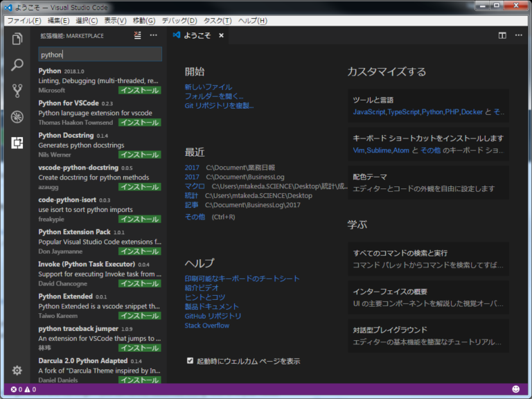The width and height of the screenshot is (532, 399).
Task: Click the 新しいファイル link
Action: click(x=209, y=87)
